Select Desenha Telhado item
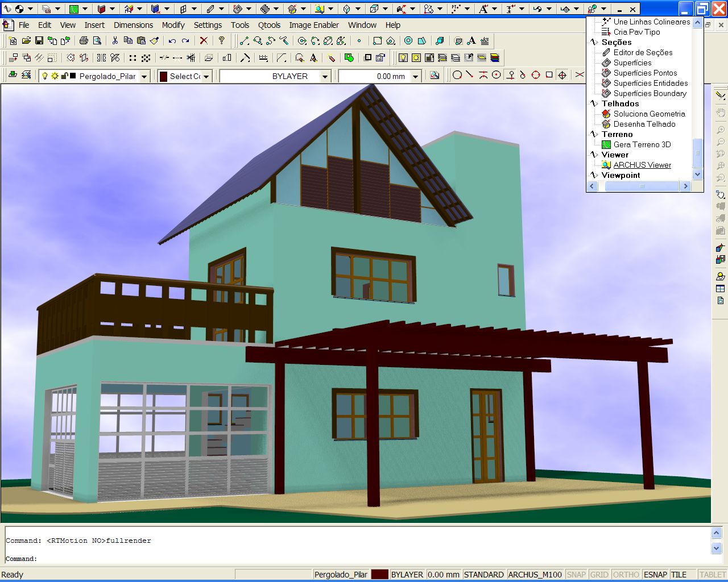Screen dimensions: 728x582 644,124
